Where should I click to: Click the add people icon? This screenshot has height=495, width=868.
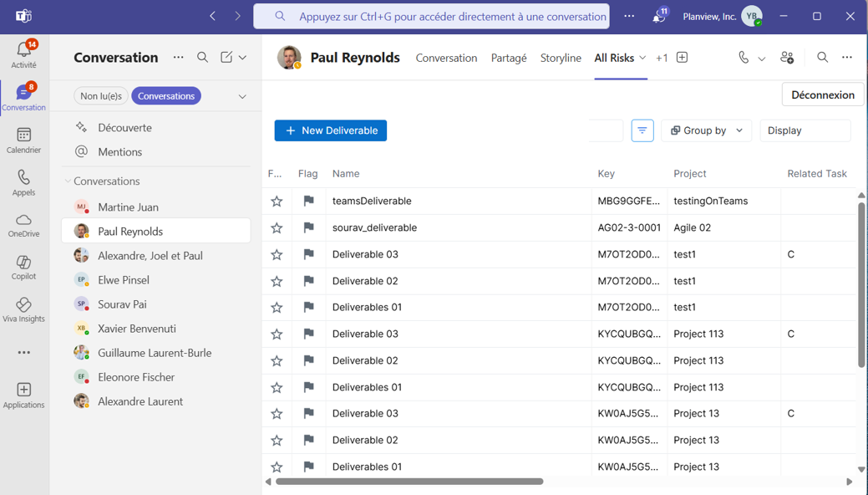pos(786,58)
